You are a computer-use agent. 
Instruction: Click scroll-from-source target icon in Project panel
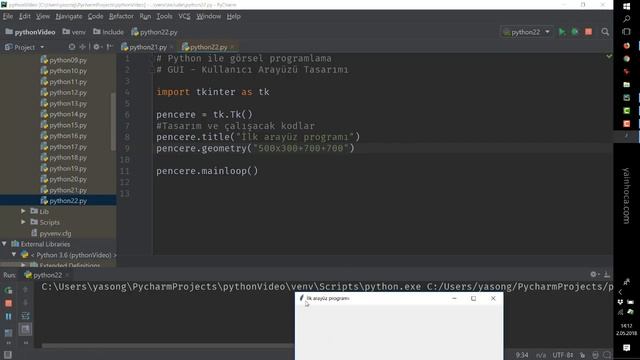click(72, 47)
